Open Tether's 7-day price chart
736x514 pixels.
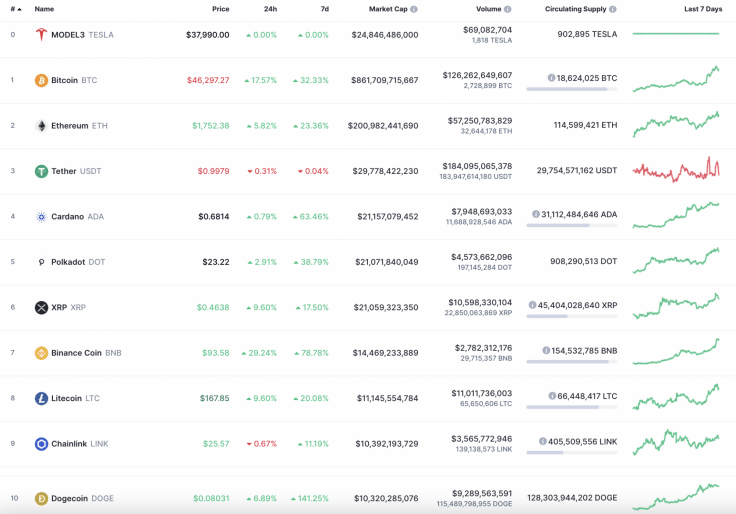pyautogui.click(x=676, y=169)
